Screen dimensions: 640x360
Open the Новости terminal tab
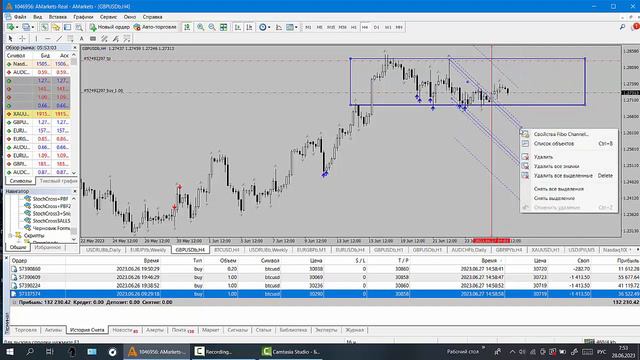click(x=124, y=330)
